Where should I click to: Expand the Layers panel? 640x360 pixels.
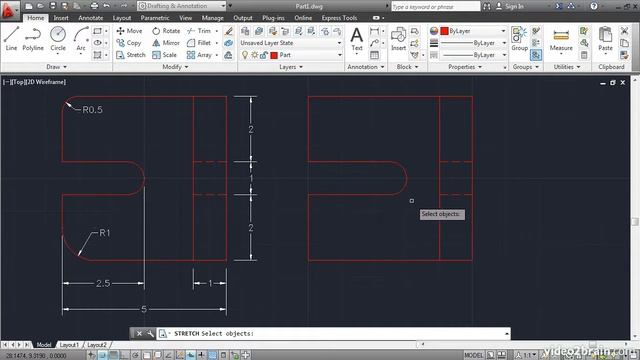tap(291, 67)
